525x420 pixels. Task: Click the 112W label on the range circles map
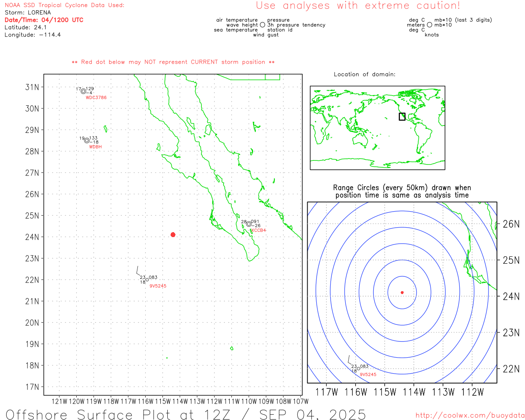472,393
